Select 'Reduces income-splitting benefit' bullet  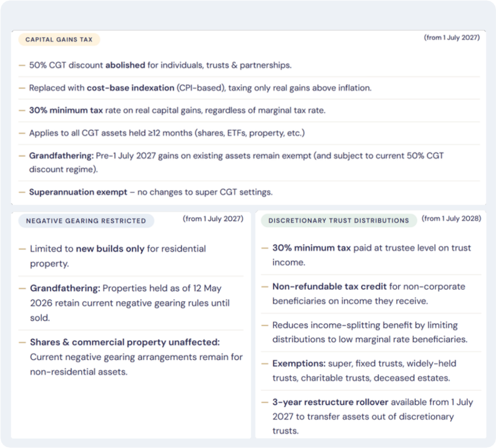click(370, 332)
